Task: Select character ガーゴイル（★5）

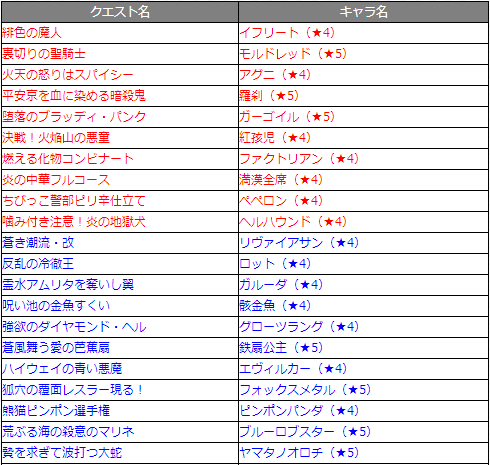Action: 287,117
